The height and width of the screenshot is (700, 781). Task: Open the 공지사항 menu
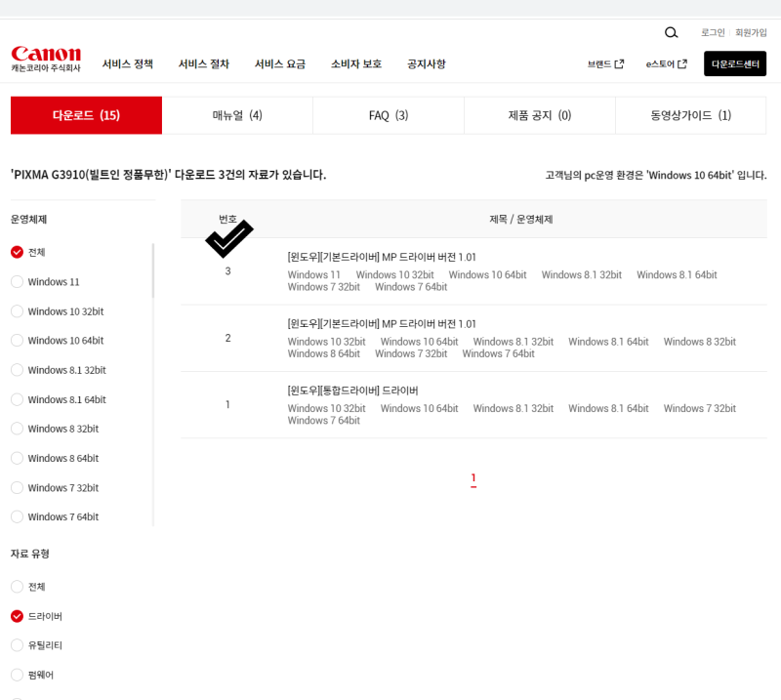pyautogui.click(x=427, y=63)
